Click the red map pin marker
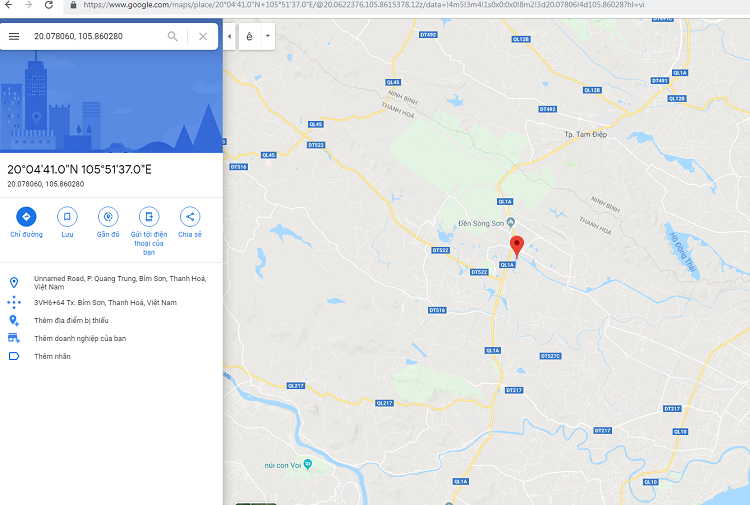750x505 pixels. pyautogui.click(x=517, y=246)
